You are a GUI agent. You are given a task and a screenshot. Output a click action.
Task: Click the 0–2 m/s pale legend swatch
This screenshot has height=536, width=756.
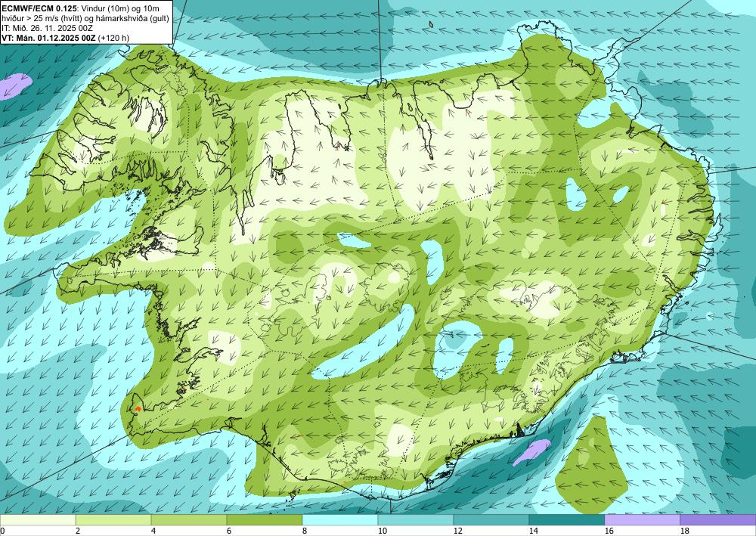pos(38,520)
